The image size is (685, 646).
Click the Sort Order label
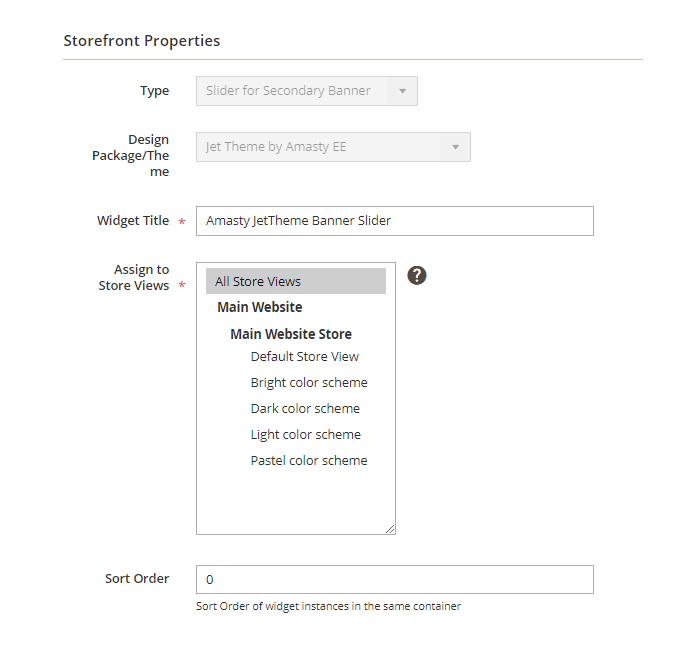pos(137,579)
